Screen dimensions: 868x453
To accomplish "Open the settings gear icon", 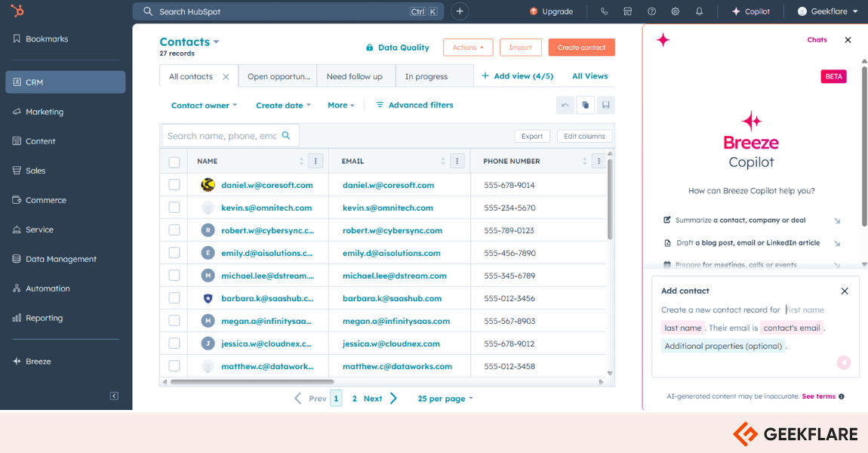I will (x=676, y=11).
